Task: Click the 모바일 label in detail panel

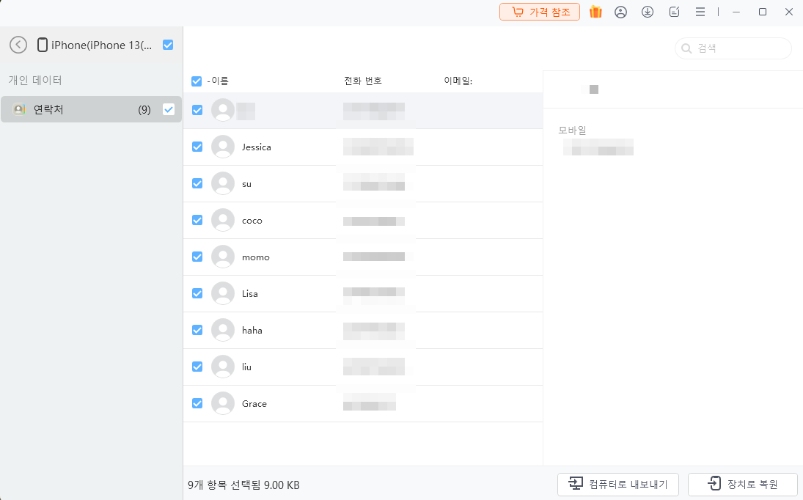Action: [x=572, y=130]
